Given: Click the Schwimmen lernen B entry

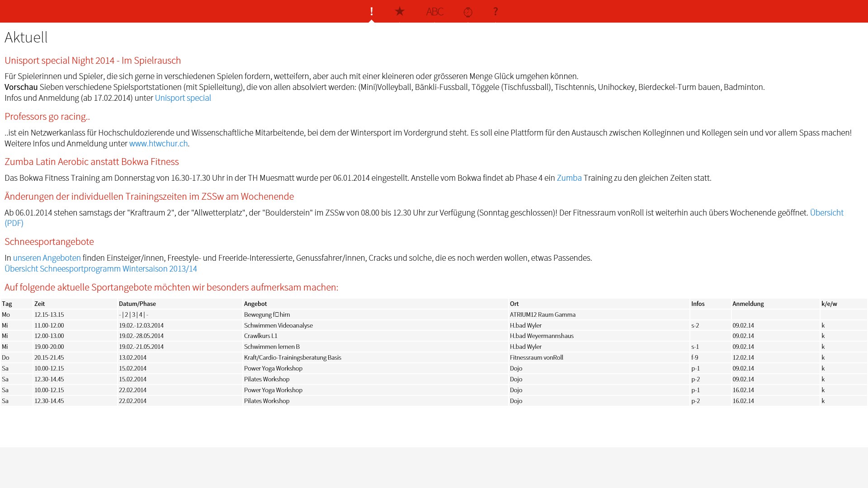Looking at the screenshot, I should (x=272, y=347).
